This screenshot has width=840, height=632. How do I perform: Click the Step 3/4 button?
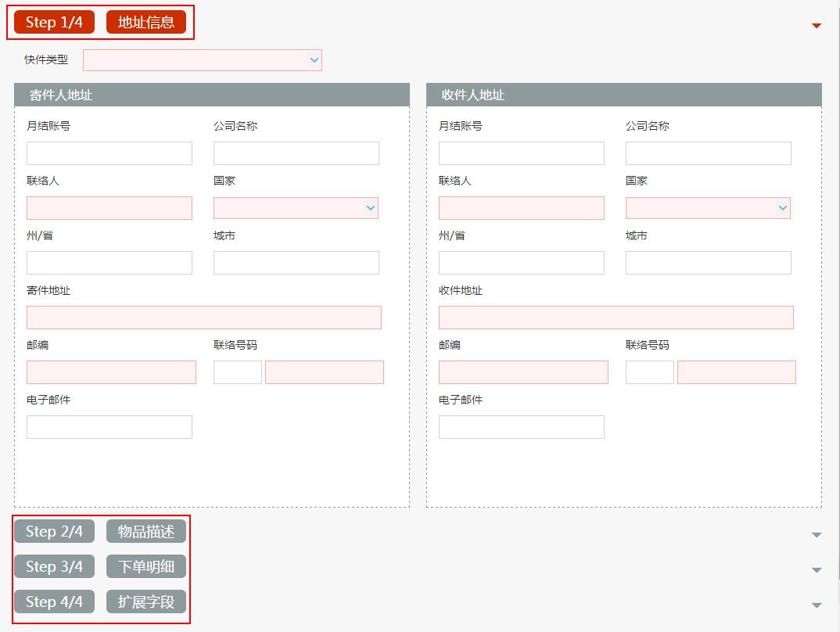coord(54,566)
